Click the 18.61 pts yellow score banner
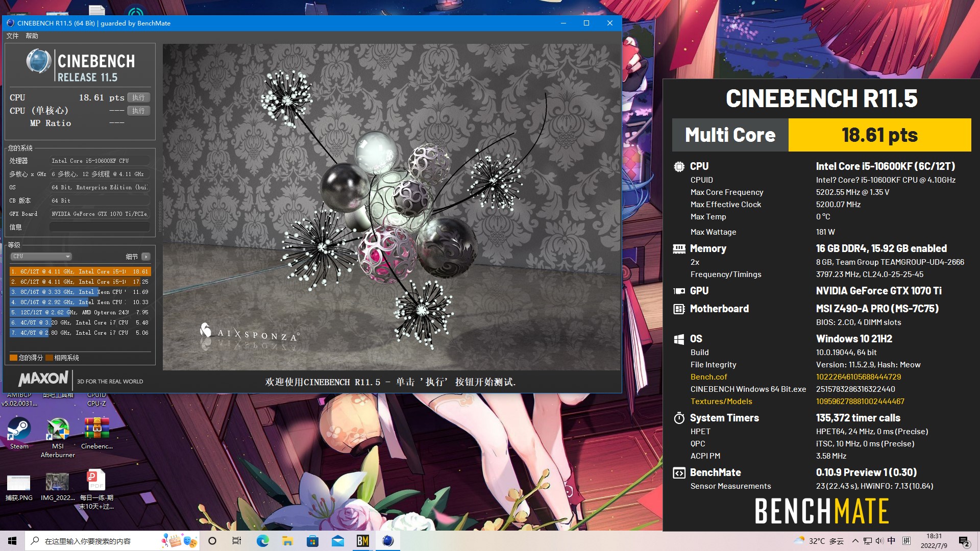 879,135
